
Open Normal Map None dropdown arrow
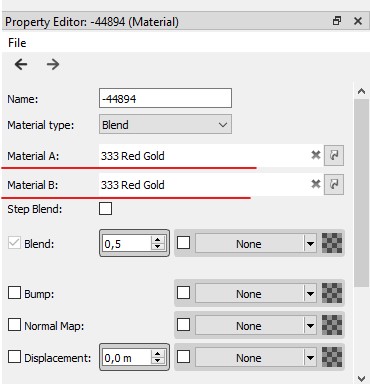[310, 326]
